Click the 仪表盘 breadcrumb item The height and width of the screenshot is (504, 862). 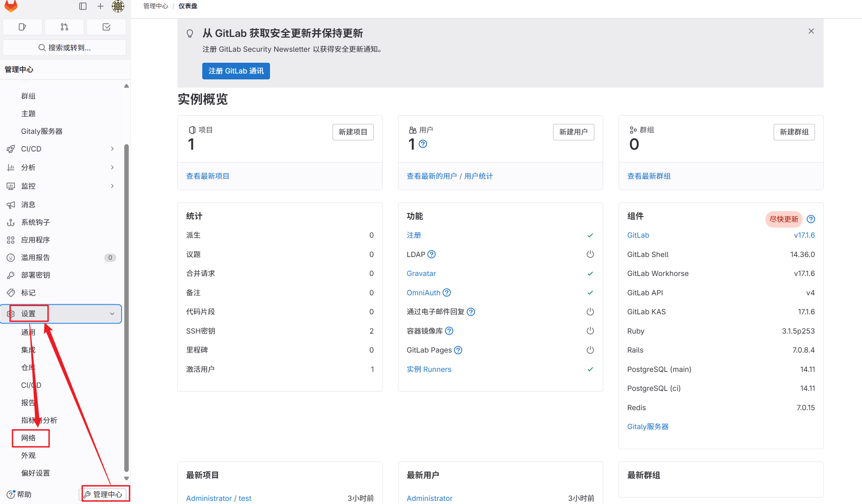click(188, 6)
